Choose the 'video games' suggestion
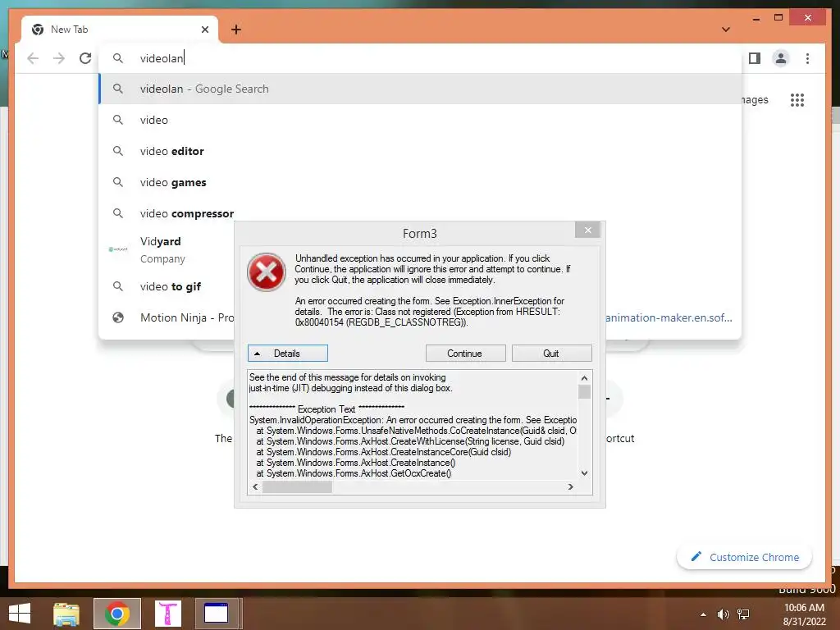The width and height of the screenshot is (840, 630). pos(421,182)
